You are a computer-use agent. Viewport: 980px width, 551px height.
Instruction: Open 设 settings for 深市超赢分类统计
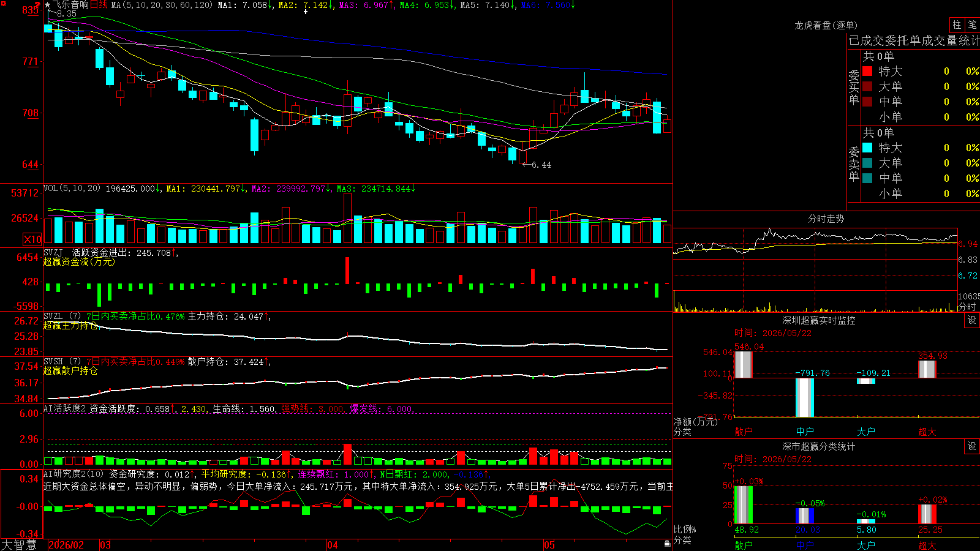972,446
